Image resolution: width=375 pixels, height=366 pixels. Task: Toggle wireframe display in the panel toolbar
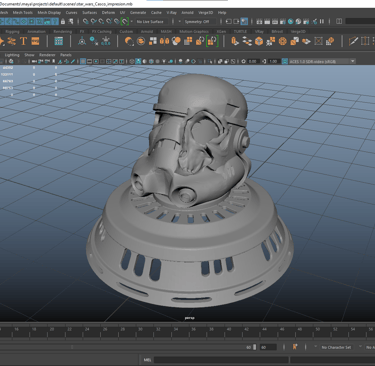[132, 61]
